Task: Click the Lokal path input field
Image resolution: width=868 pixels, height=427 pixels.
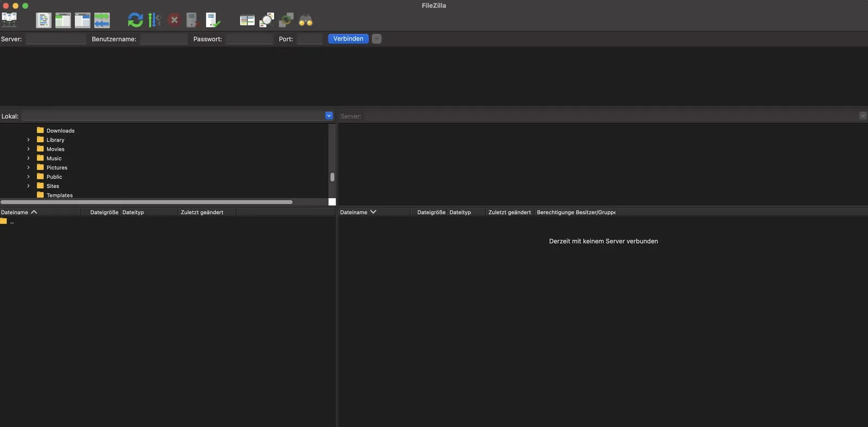Action: [x=173, y=116]
